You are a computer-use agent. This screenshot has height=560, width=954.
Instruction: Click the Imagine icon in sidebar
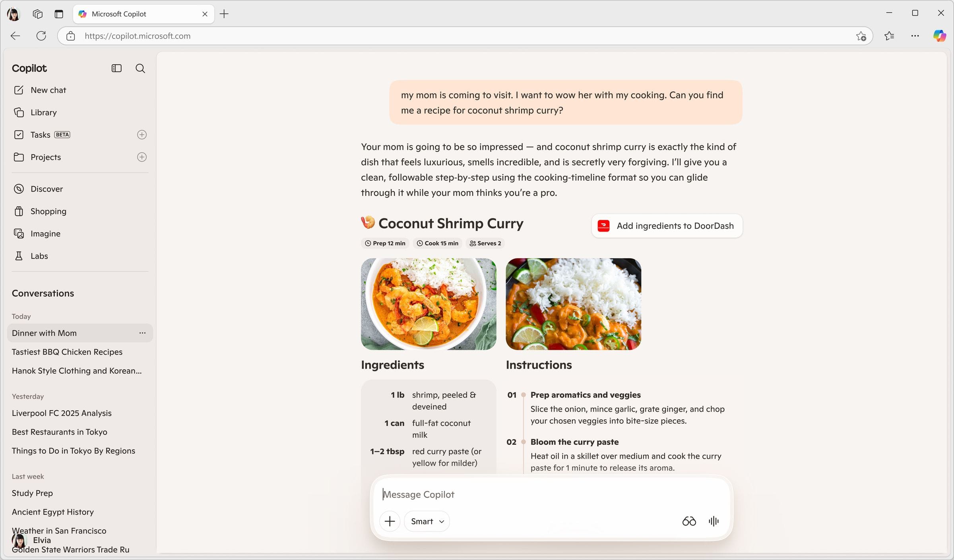(x=19, y=234)
